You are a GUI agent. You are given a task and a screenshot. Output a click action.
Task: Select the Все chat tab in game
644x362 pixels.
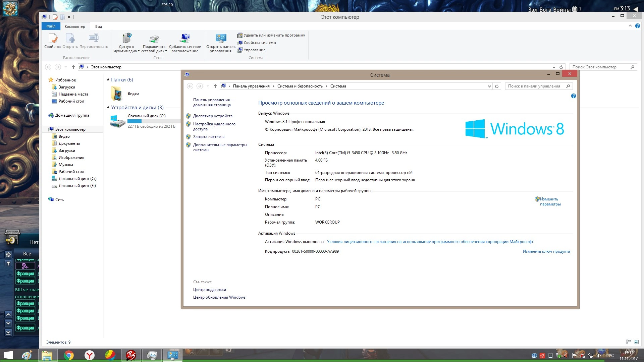click(27, 254)
